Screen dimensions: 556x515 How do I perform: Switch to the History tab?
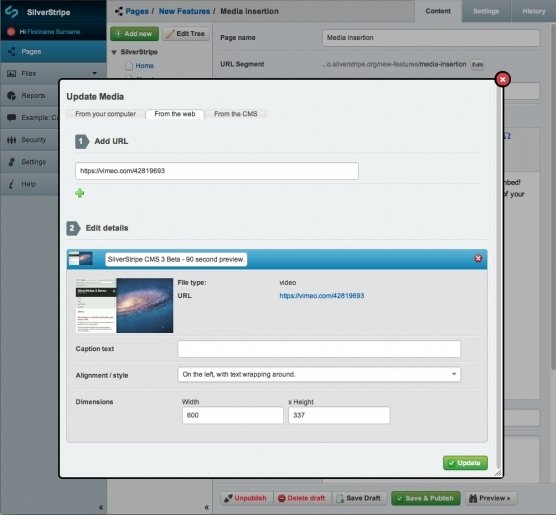[x=533, y=11]
